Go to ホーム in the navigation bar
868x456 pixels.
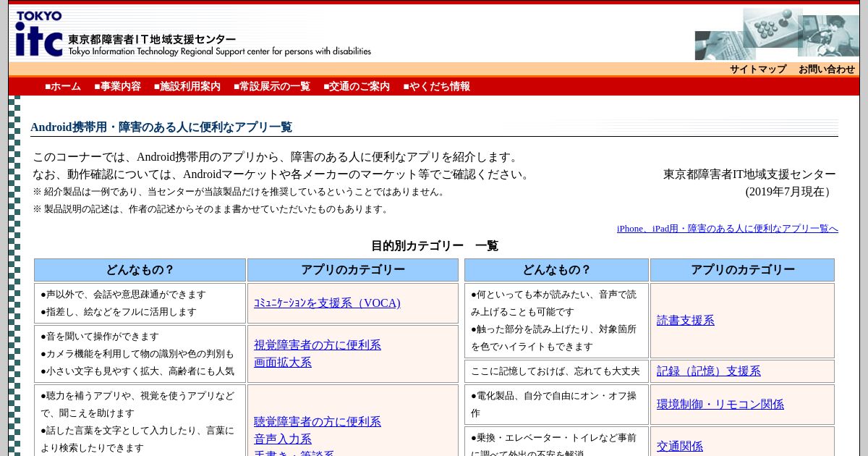point(63,86)
